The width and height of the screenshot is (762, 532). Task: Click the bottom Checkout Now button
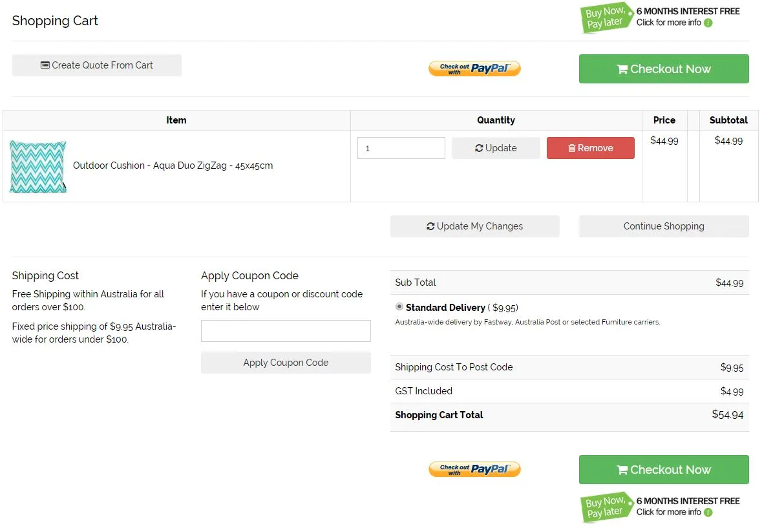[x=663, y=470]
